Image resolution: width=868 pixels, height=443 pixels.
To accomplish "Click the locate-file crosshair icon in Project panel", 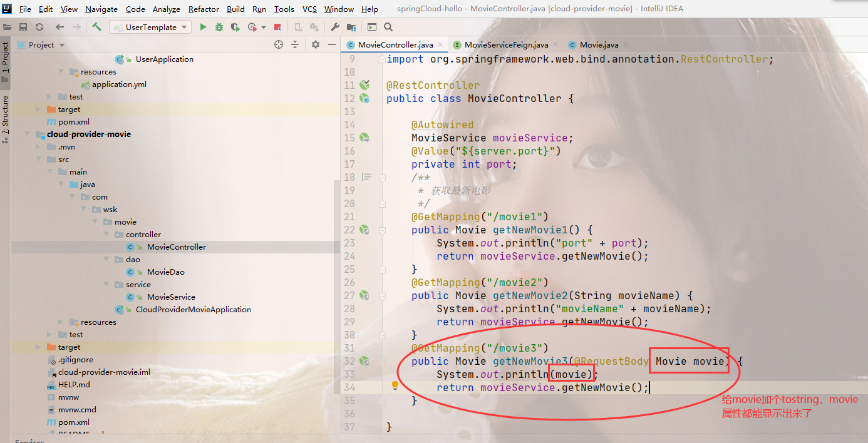I will coord(279,44).
